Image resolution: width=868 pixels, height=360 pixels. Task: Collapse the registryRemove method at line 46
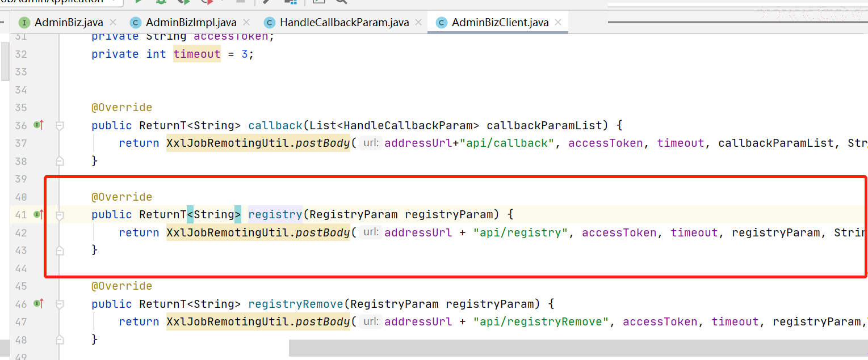point(60,304)
